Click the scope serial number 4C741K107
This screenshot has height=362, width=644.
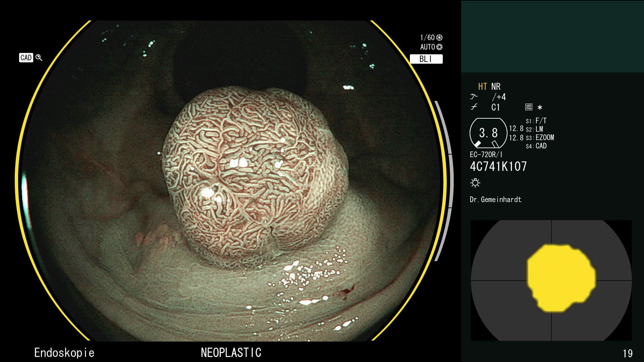point(498,166)
